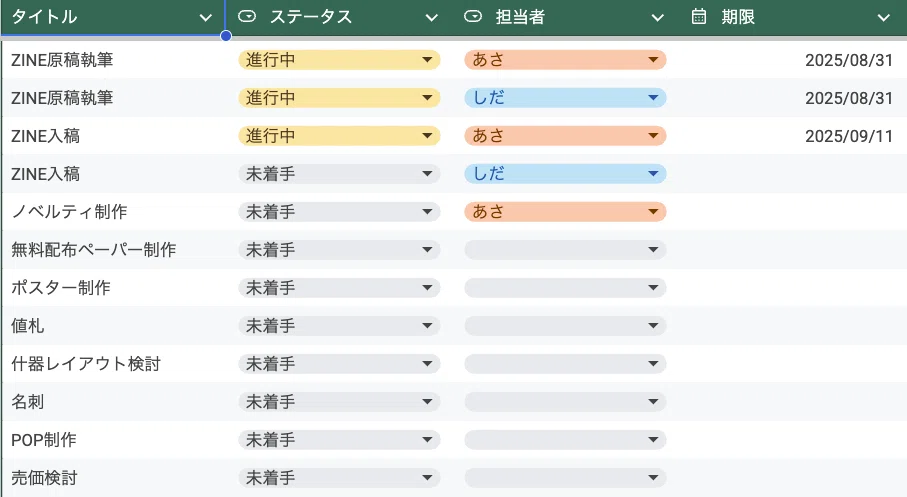Select ZINE原稿執筆 title cell in あさ's row
This screenshot has width=907, height=497.
pos(113,60)
